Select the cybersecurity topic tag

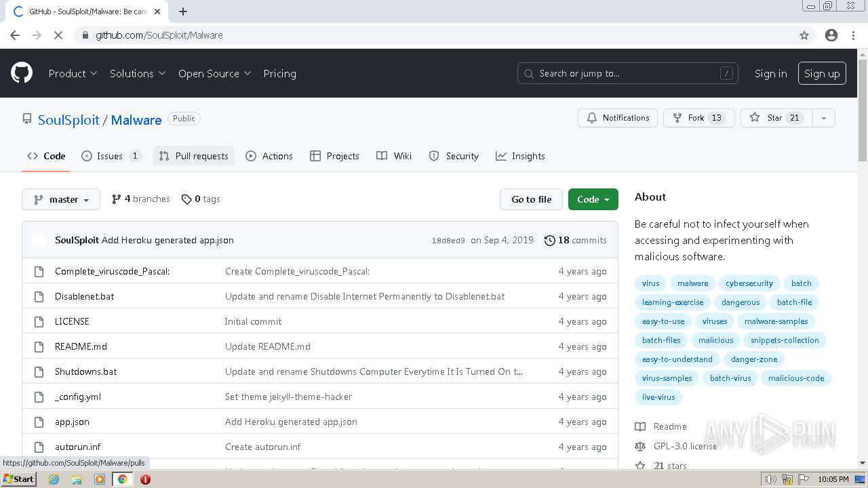(749, 283)
